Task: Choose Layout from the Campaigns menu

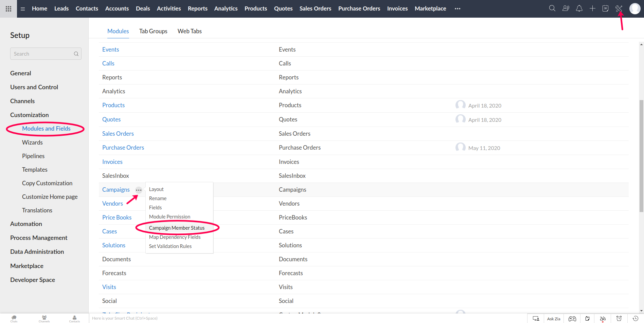Action: 156,189
